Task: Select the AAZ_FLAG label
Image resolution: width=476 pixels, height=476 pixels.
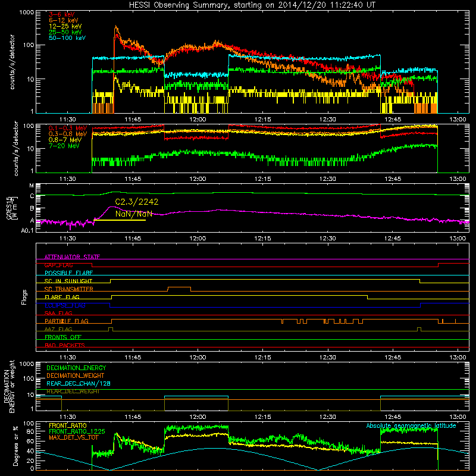Action: (x=58, y=329)
